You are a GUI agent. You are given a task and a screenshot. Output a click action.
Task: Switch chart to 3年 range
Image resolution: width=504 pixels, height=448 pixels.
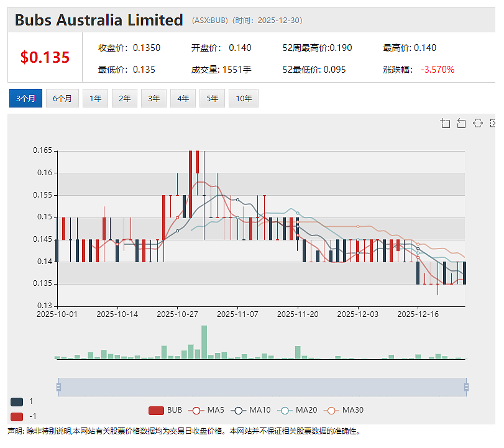pos(153,98)
